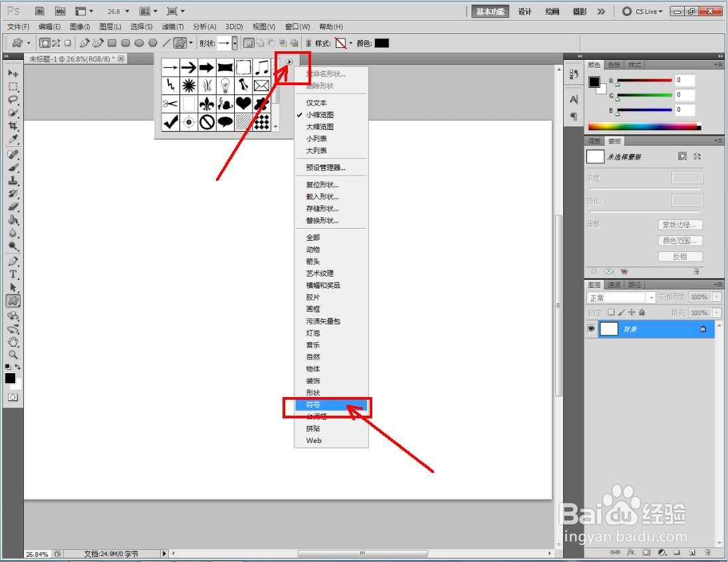Select the Crop tool

[13, 126]
